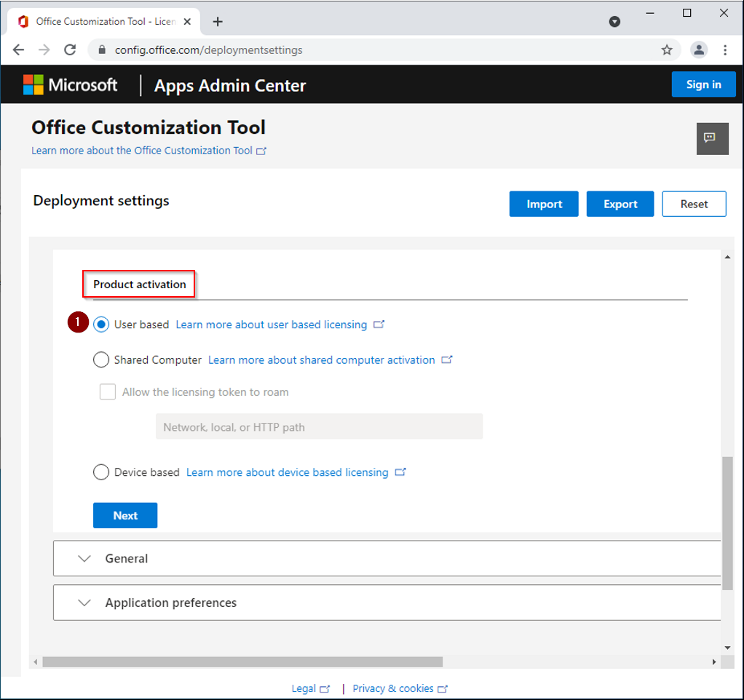Click the Microsoft logo
This screenshot has width=744, height=700.
pos(70,85)
